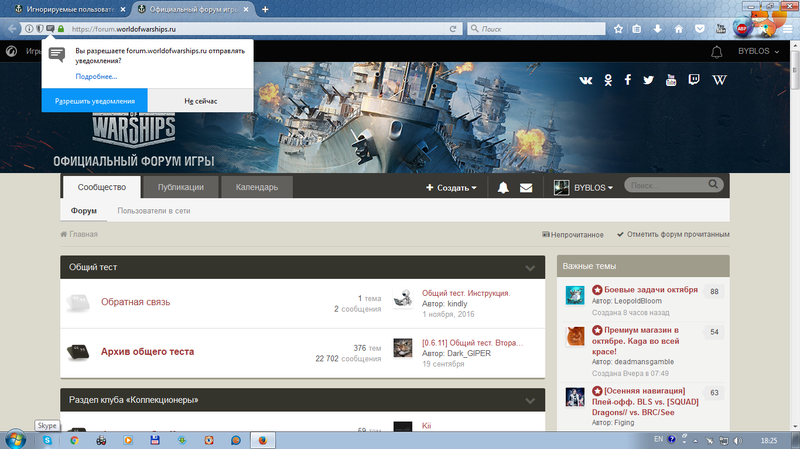Collapse the Раздел клуба «Коллекционеры» section
Viewport: 800px width, 449px height.
tap(530, 401)
